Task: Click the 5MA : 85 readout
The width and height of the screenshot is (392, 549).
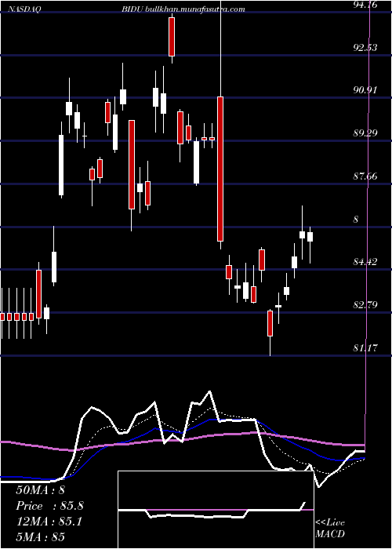Action: (x=40, y=537)
